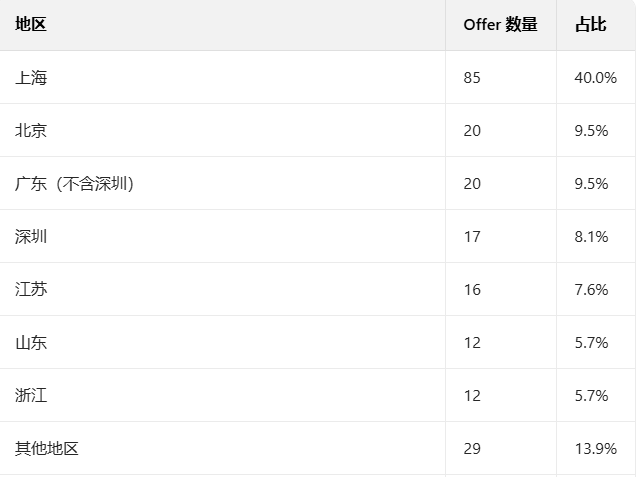The width and height of the screenshot is (636, 477).
Task: Select the 山东 region cell
Action: tap(31, 343)
